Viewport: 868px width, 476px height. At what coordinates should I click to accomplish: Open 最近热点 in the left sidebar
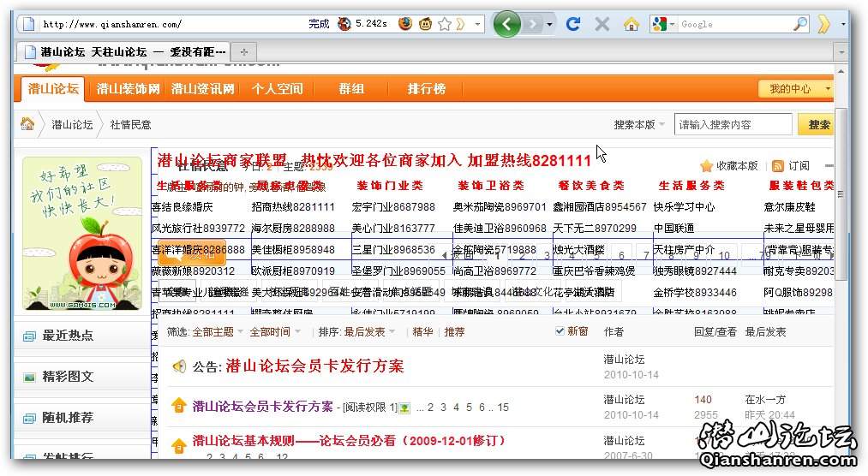pyautogui.click(x=68, y=335)
